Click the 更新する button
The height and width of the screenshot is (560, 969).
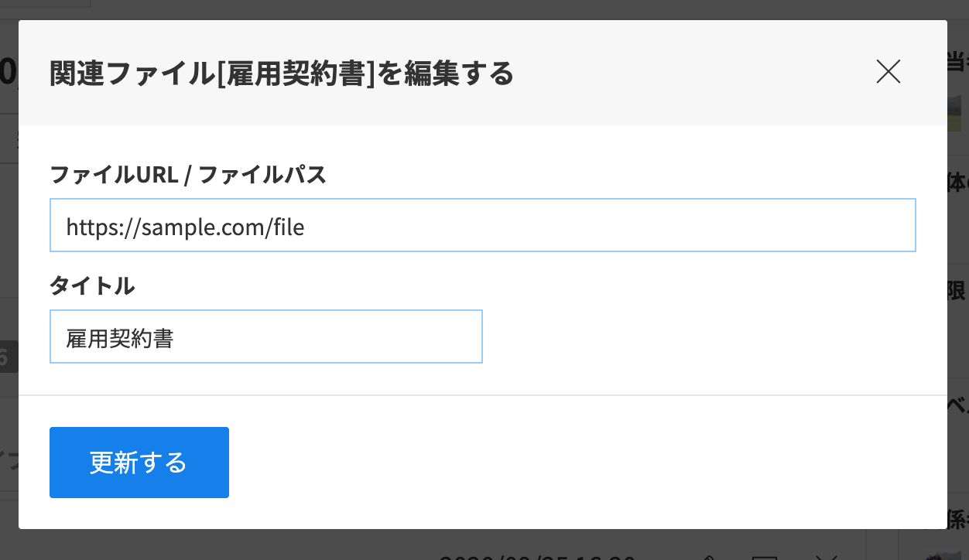(x=139, y=463)
